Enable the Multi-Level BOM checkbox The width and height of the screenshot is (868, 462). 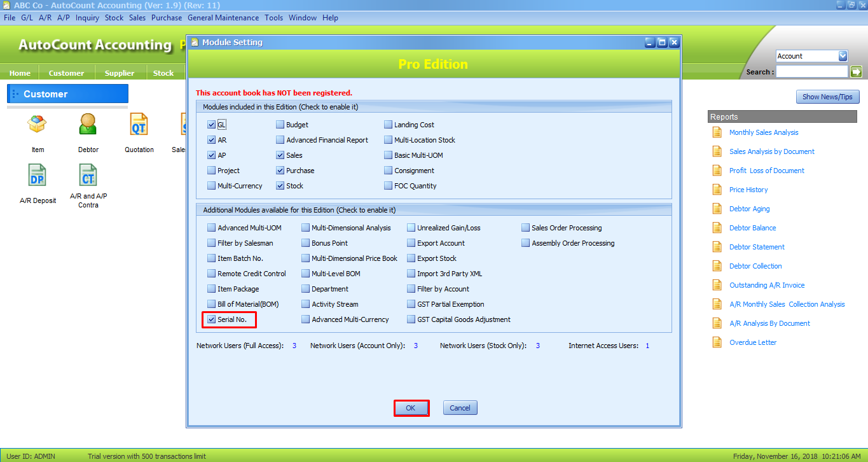point(306,274)
